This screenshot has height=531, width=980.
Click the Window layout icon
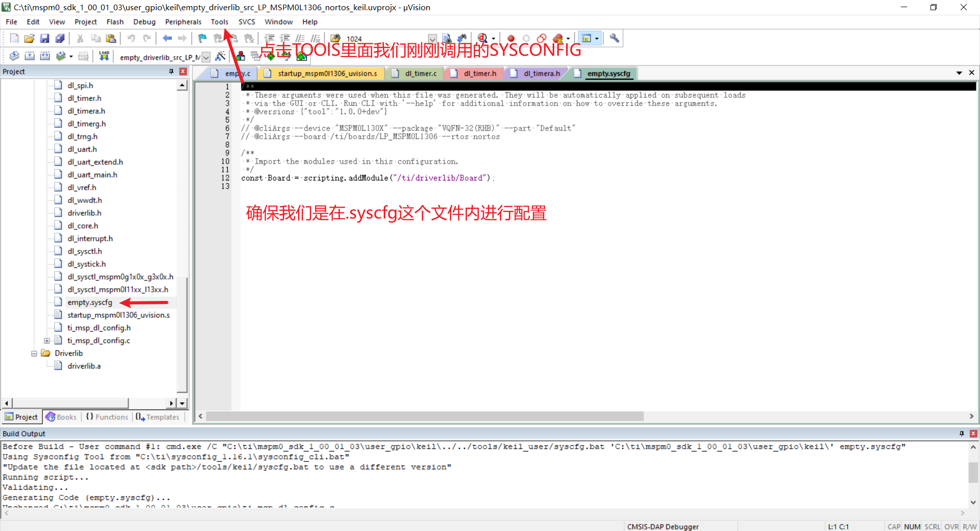(x=586, y=38)
